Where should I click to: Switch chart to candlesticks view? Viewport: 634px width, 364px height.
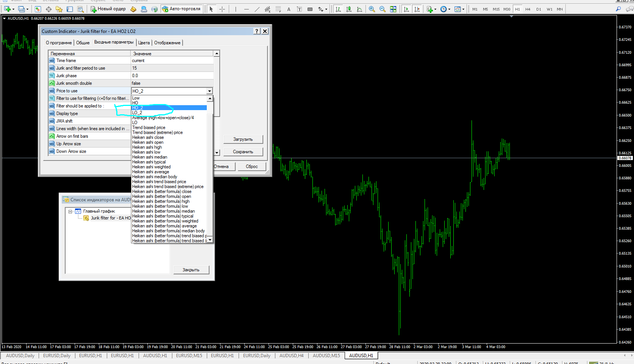(349, 9)
